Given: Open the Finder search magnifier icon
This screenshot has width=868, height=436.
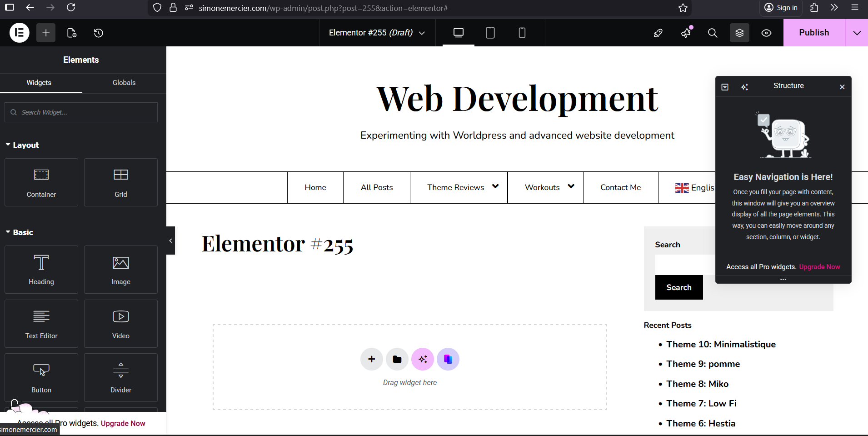Looking at the screenshot, I should coord(713,33).
